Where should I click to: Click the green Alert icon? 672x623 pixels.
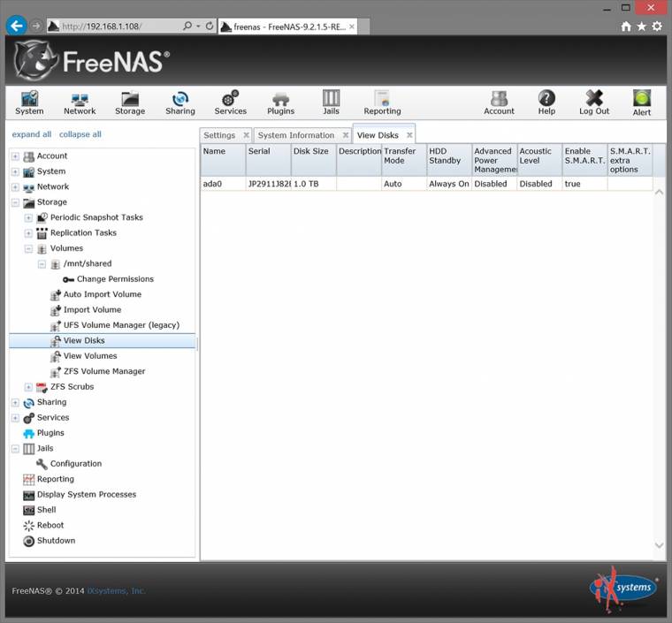click(x=642, y=102)
